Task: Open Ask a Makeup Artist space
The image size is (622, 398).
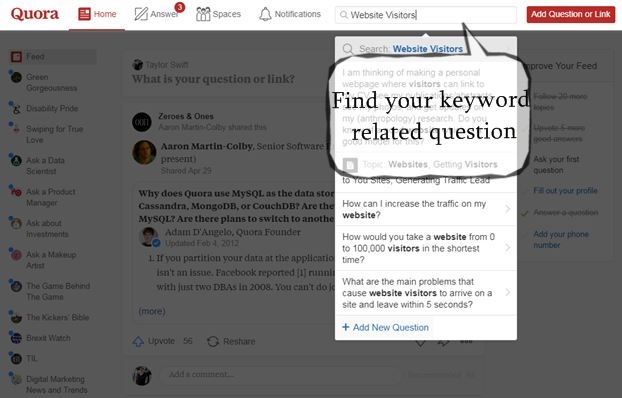Action: [x=51, y=260]
